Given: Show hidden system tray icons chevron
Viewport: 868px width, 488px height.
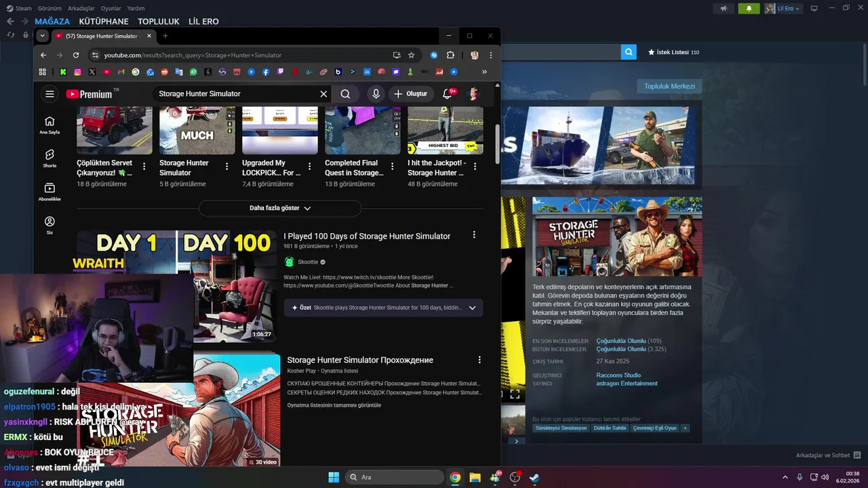Looking at the screenshot, I should (785, 477).
